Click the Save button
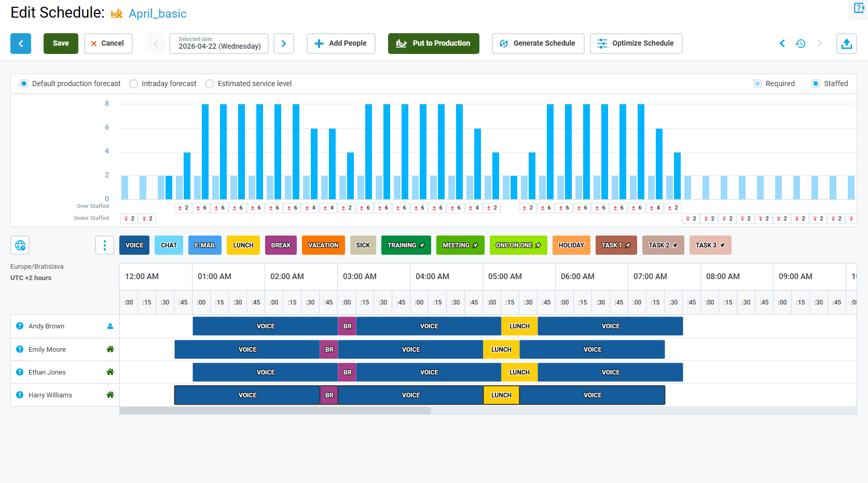The width and height of the screenshot is (868, 483). (61, 44)
